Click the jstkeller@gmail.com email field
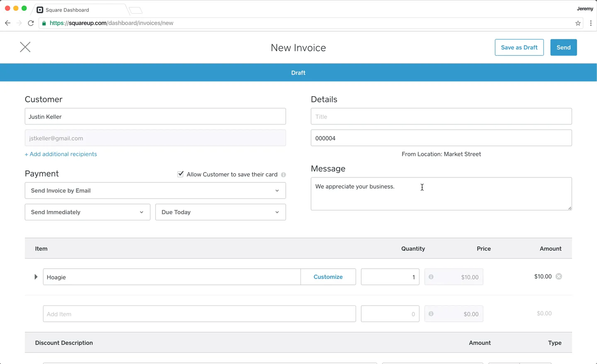Viewport: 597px width, 364px height. coord(155,138)
